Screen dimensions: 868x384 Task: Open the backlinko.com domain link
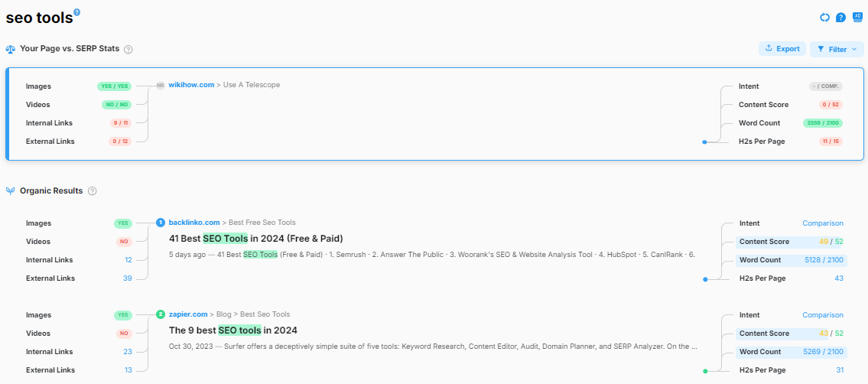click(194, 223)
